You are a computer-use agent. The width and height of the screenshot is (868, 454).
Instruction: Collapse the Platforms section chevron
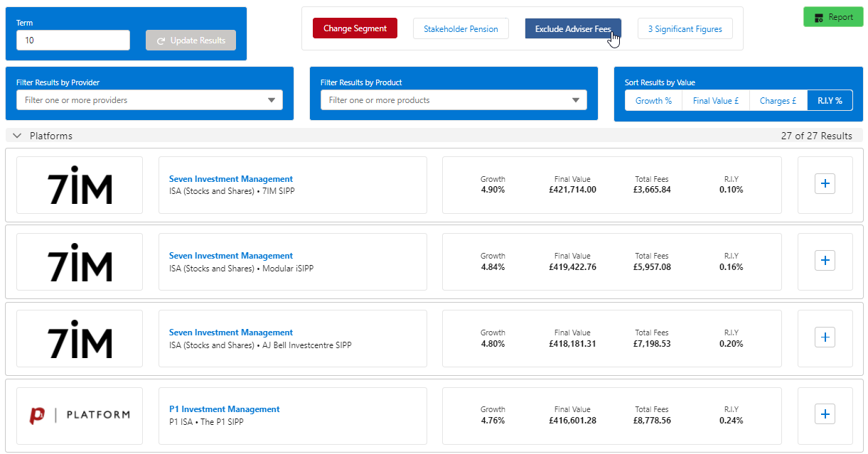pos(18,136)
